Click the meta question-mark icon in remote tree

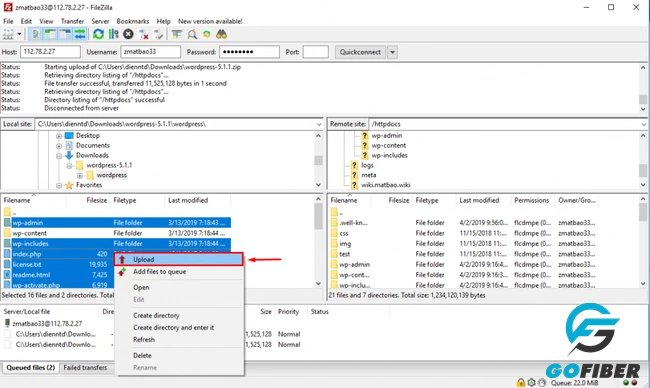click(x=354, y=175)
